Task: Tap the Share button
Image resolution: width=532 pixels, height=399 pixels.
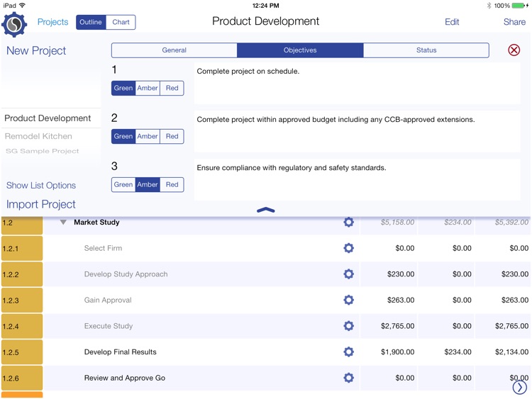Action: (x=514, y=22)
